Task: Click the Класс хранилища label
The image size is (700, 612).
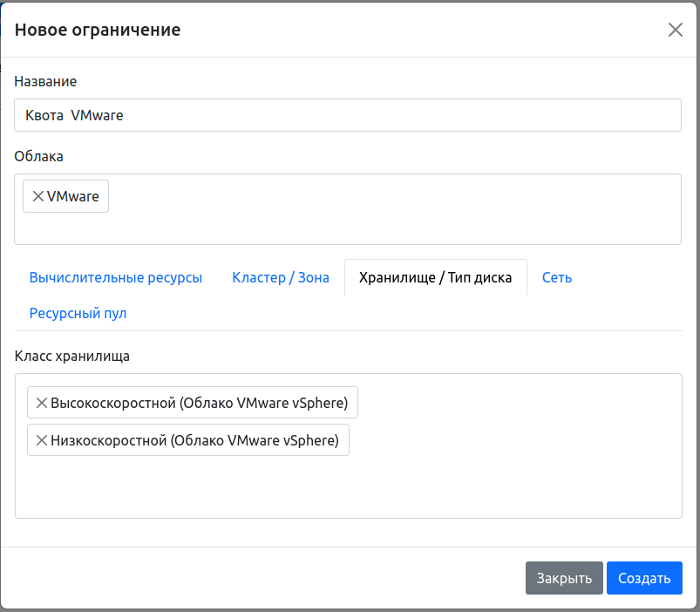Action: pos(72,356)
